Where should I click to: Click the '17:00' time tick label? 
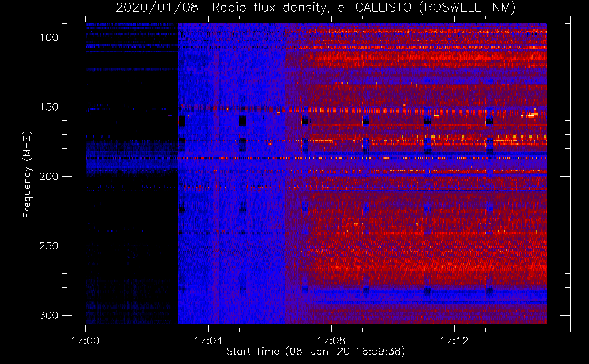[x=85, y=341]
